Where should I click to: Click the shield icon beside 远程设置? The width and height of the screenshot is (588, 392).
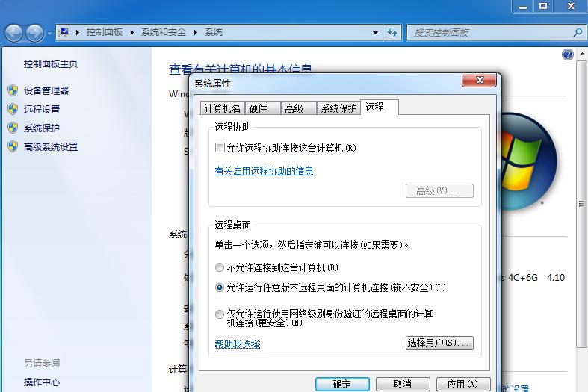(x=13, y=109)
